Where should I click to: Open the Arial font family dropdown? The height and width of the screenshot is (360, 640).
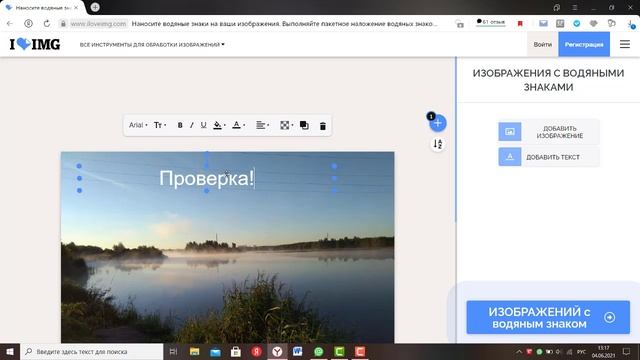[138, 125]
